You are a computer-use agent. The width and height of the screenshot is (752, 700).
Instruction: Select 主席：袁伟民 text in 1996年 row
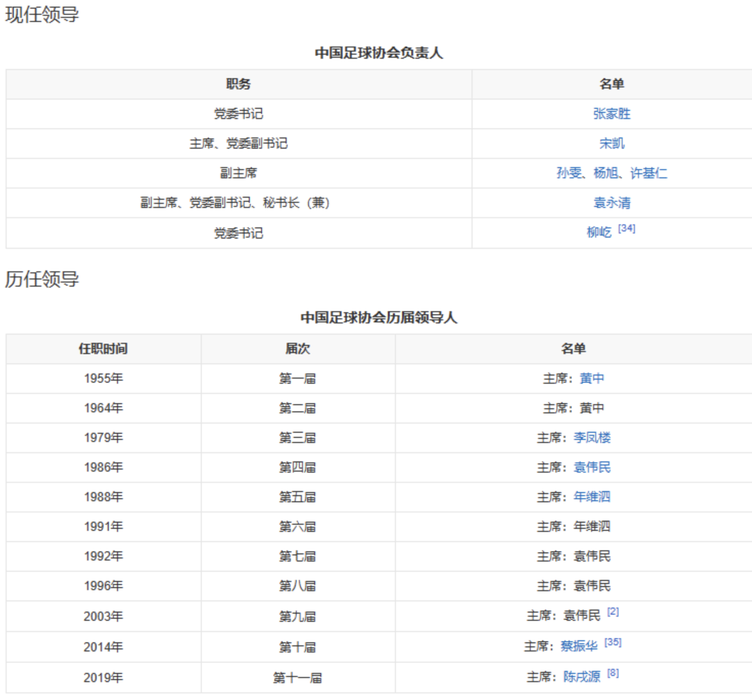[x=573, y=586]
